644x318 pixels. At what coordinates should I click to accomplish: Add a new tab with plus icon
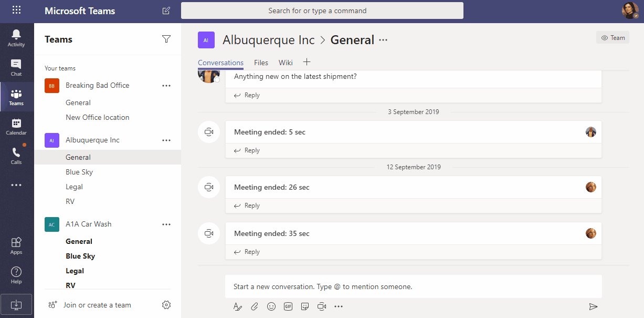[307, 62]
